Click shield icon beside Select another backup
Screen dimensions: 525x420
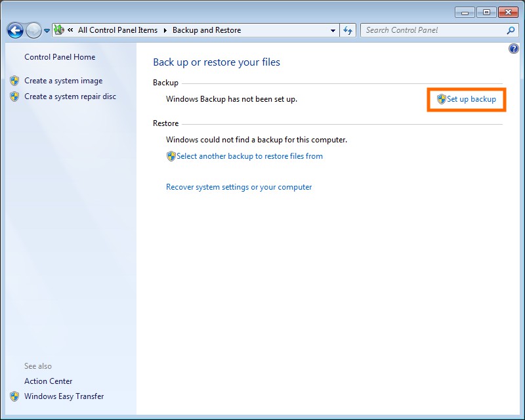[171, 156]
